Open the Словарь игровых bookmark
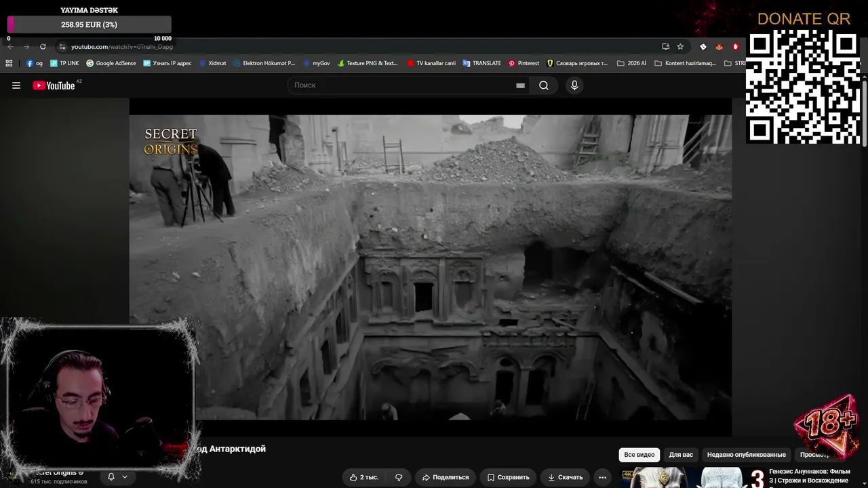This screenshot has width=868, height=488. [577, 63]
